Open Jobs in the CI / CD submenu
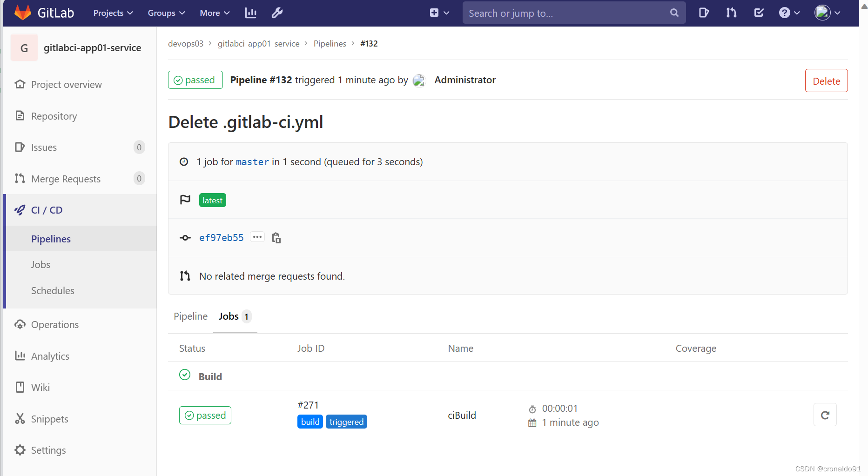 tap(40, 265)
